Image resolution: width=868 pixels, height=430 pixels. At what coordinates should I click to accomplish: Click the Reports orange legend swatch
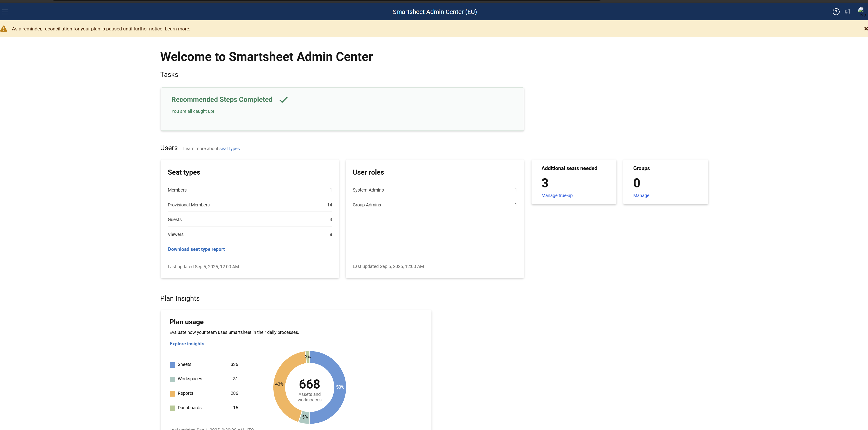(172, 394)
